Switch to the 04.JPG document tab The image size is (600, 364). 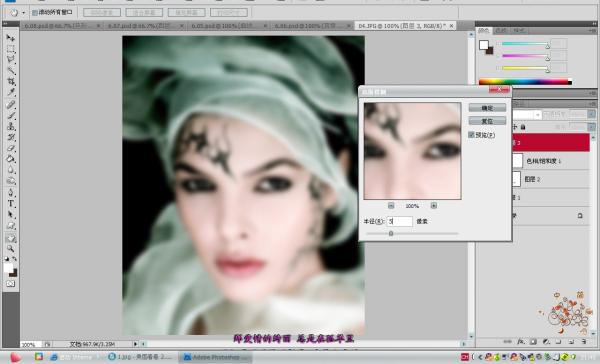(x=401, y=26)
